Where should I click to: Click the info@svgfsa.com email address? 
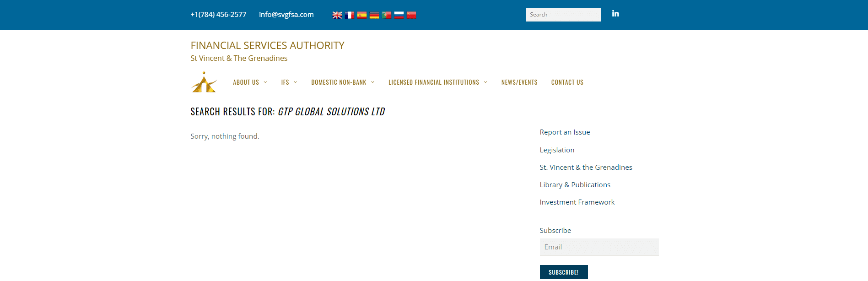286,15
